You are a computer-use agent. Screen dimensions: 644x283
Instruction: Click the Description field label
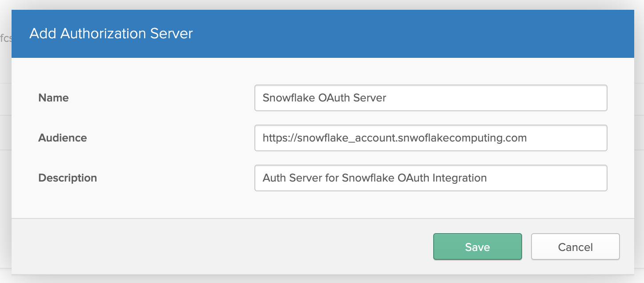pyautogui.click(x=67, y=178)
